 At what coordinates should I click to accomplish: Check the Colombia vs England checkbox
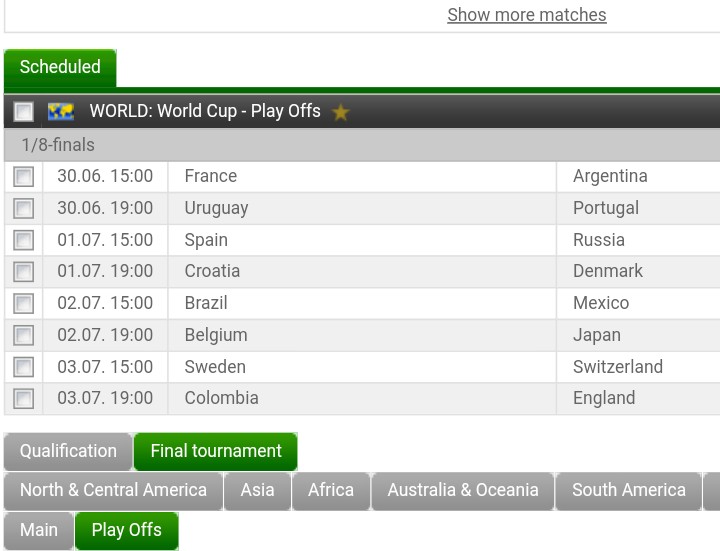pos(23,399)
